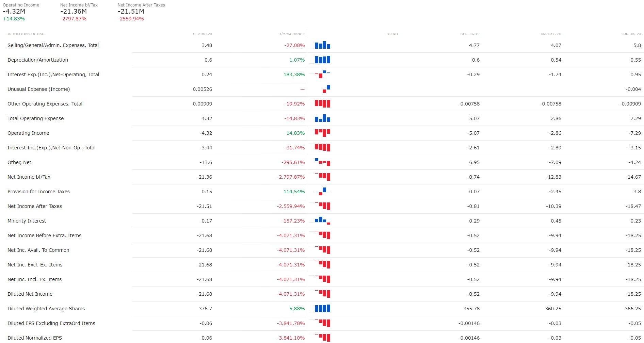The image size is (644, 343).
Task: Click the Provision for Income Taxes trend chart
Action: click(322, 191)
